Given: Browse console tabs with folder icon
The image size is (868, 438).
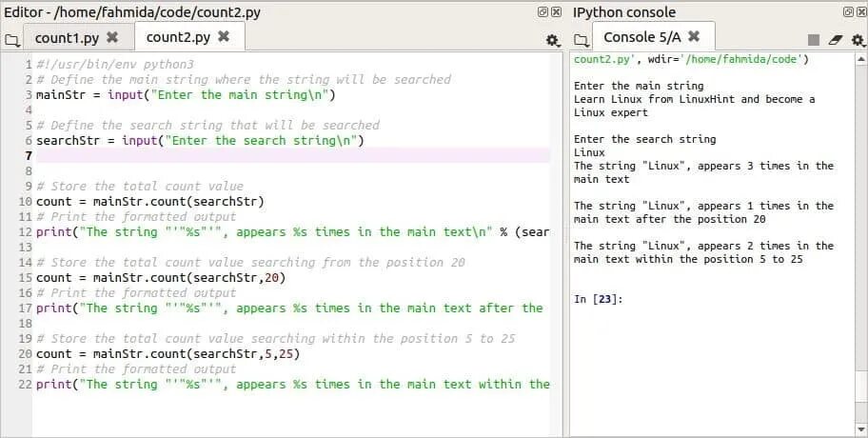Looking at the screenshot, I should (581, 40).
